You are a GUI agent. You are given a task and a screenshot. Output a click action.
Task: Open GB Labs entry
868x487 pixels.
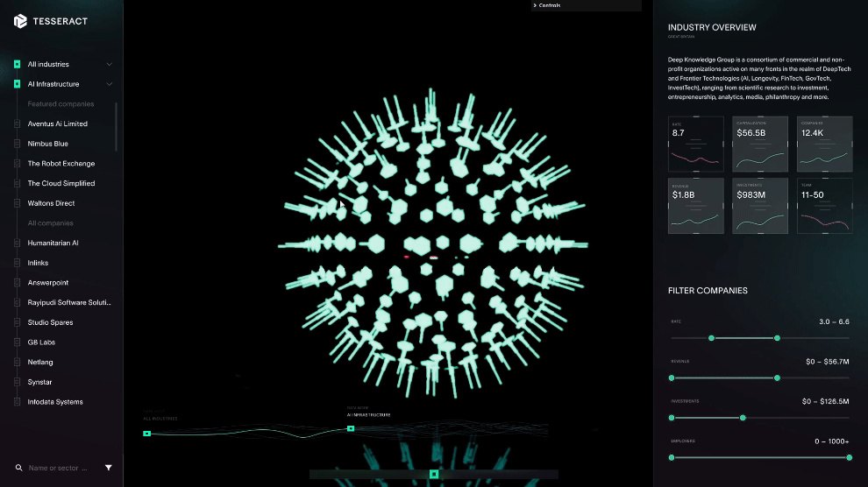41,342
